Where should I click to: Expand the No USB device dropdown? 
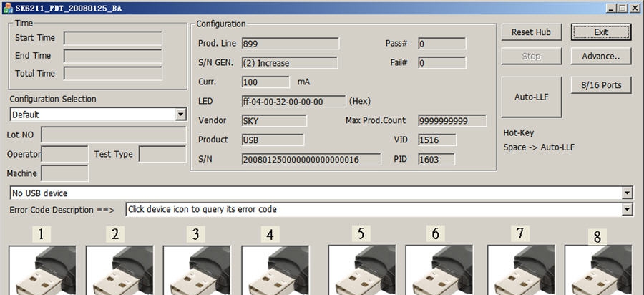pos(628,193)
